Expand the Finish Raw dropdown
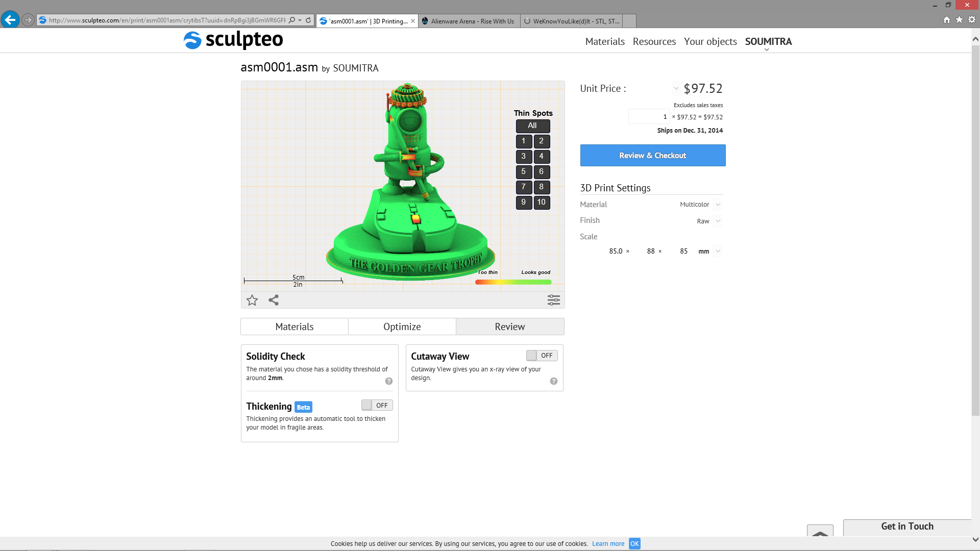The image size is (980, 551). click(718, 221)
